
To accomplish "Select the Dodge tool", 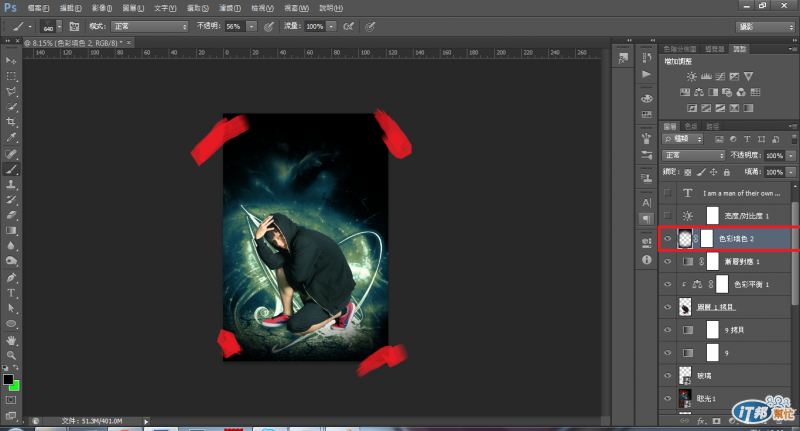I will (x=11, y=261).
